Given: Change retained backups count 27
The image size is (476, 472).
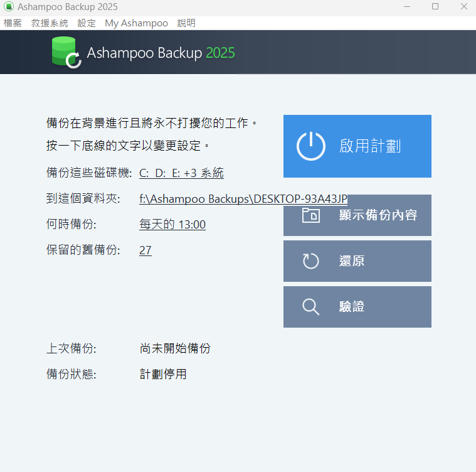Looking at the screenshot, I should pos(145,250).
